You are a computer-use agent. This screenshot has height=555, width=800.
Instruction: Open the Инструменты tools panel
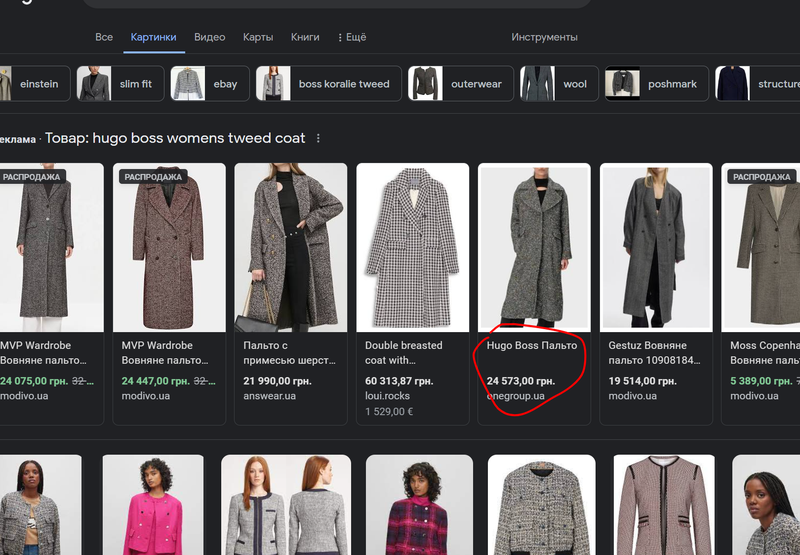coord(544,37)
